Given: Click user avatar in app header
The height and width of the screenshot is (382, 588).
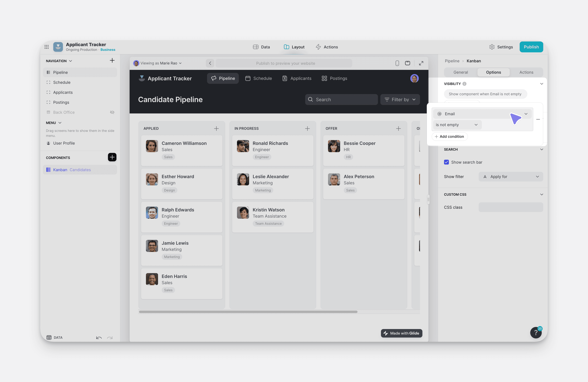Looking at the screenshot, I should tap(414, 78).
